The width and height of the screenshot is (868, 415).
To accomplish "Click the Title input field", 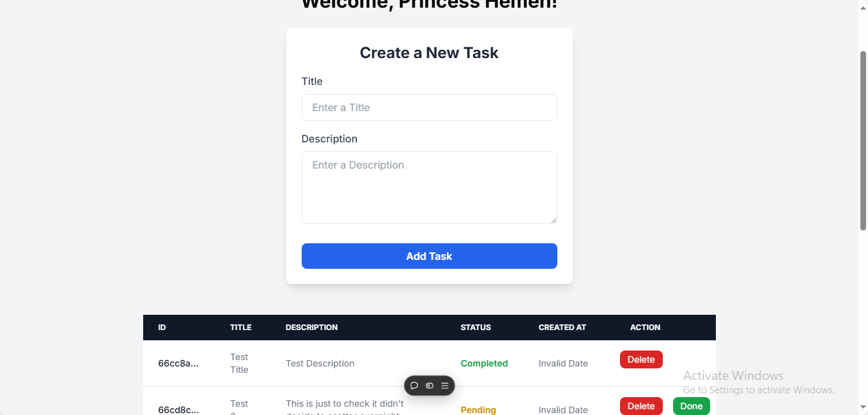I will pos(430,107).
